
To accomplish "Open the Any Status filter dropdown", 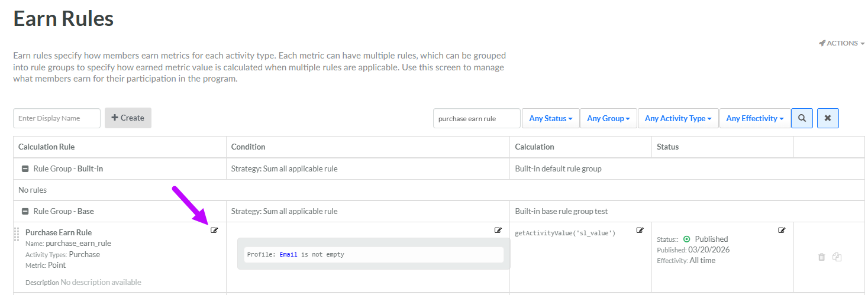I will coord(550,118).
